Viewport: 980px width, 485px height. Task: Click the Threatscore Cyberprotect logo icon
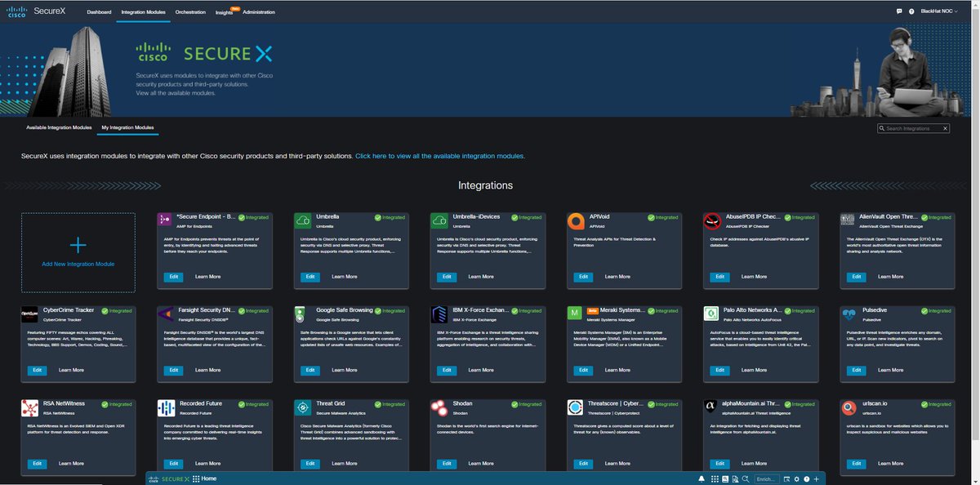(574, 407)
